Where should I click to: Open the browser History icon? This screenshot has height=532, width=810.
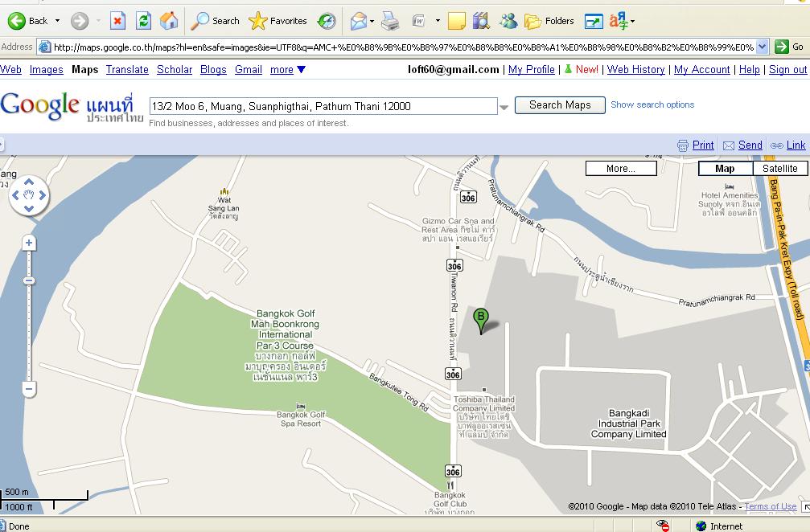[327, 21]
